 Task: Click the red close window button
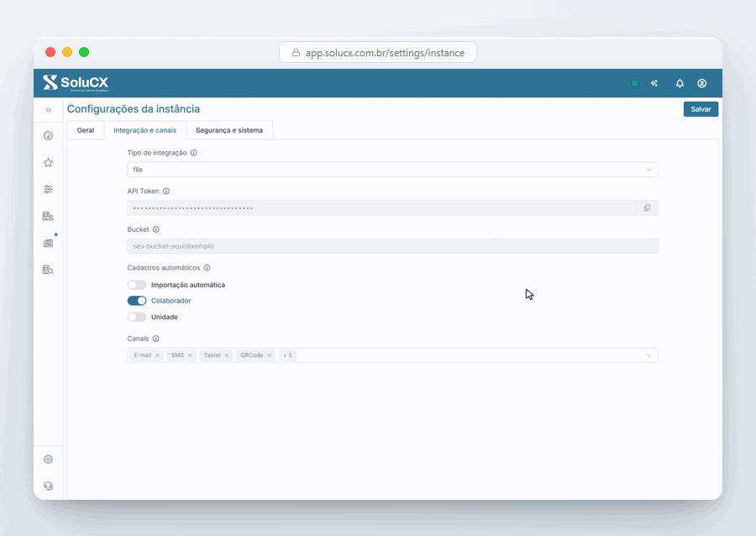tap(50, 52)
